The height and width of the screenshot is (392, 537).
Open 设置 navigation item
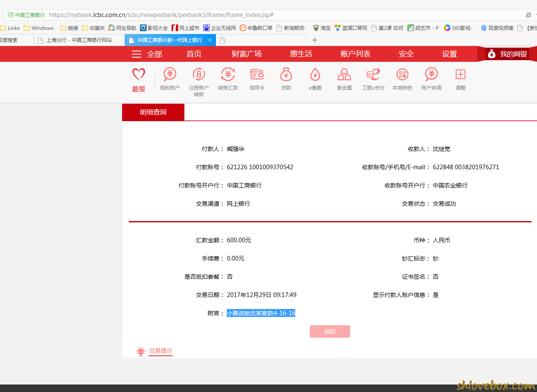click(449, 54)
